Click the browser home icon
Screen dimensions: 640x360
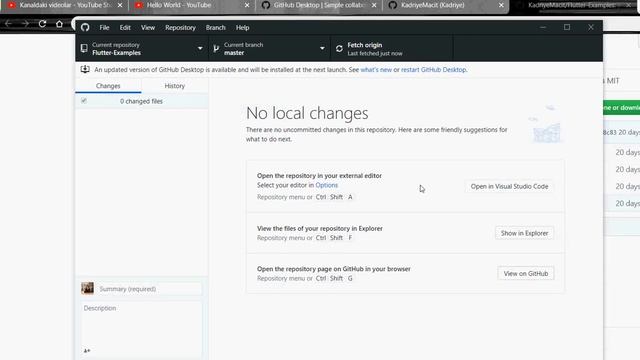59,24
